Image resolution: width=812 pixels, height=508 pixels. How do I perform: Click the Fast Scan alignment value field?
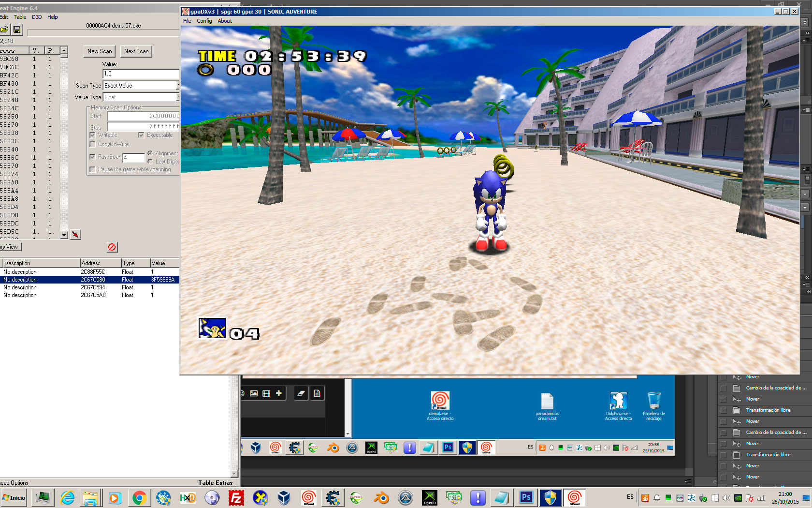tap(133, 158)
